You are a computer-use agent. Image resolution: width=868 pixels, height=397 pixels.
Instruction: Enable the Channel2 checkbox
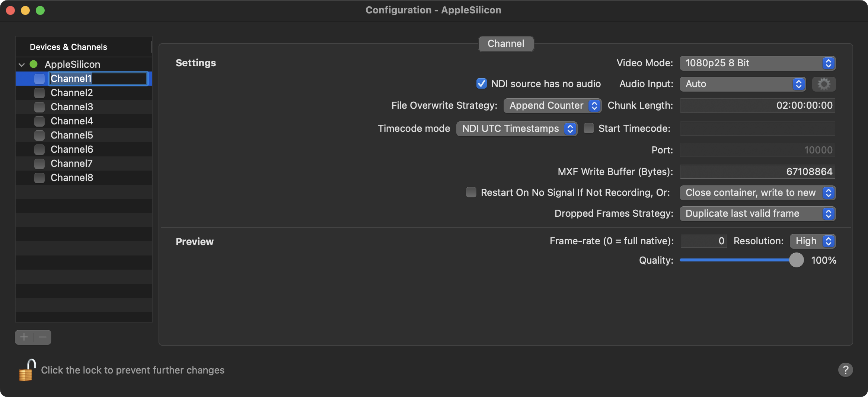point(39,93)
